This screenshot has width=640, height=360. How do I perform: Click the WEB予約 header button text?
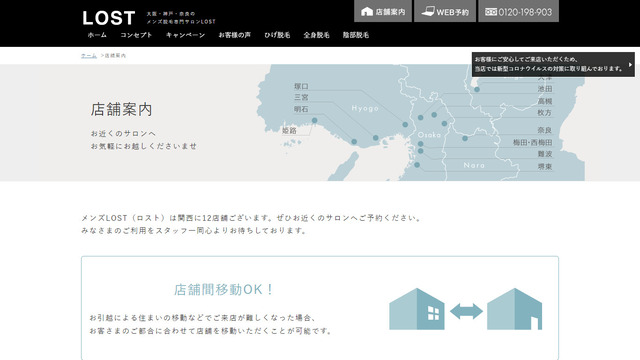[453, 12]
